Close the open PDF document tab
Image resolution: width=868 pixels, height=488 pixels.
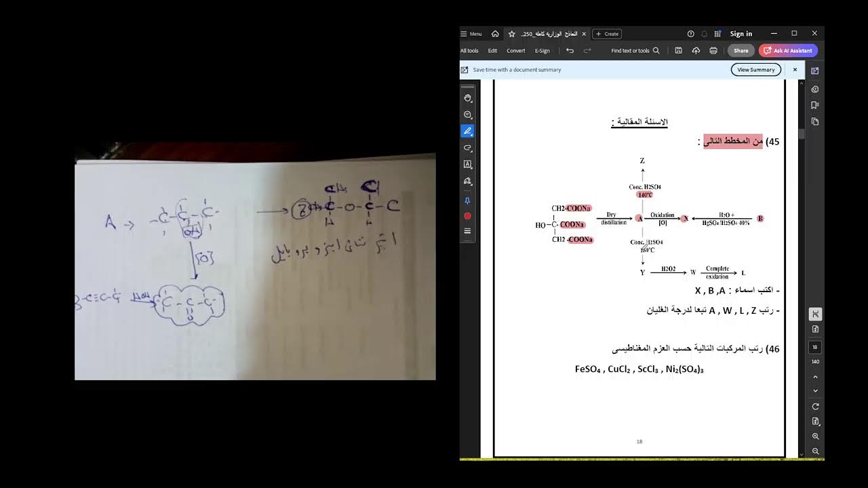[x=584, y=34]
